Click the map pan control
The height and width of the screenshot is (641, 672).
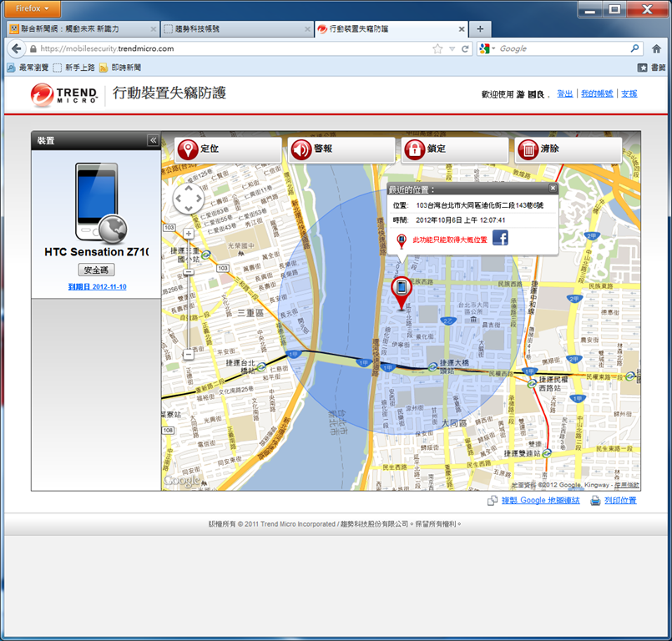pos(189,199)
